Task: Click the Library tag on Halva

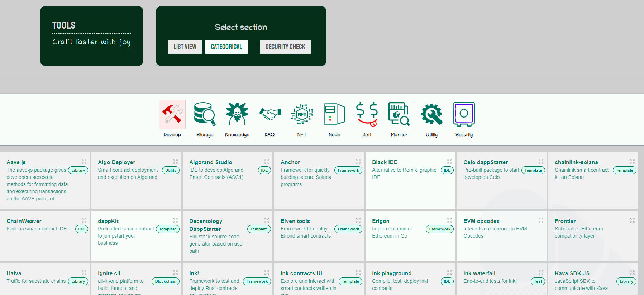Action: click(x=78, y=281)
